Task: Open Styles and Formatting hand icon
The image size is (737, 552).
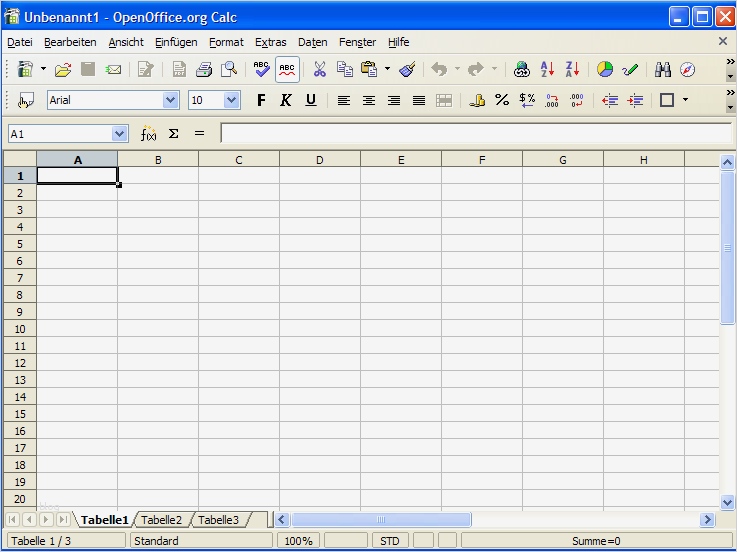Action: pos(26,100)
